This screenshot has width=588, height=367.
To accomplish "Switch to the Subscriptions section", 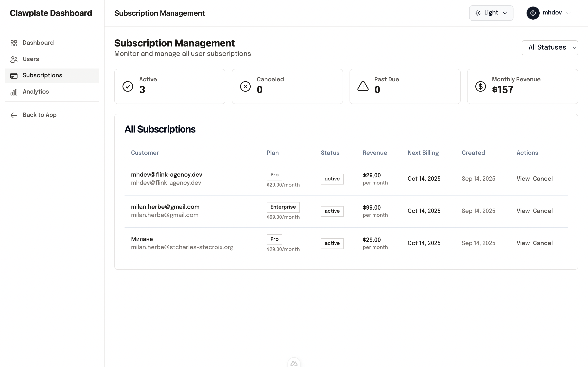I will pyautogui.click(x=42, y=75).
